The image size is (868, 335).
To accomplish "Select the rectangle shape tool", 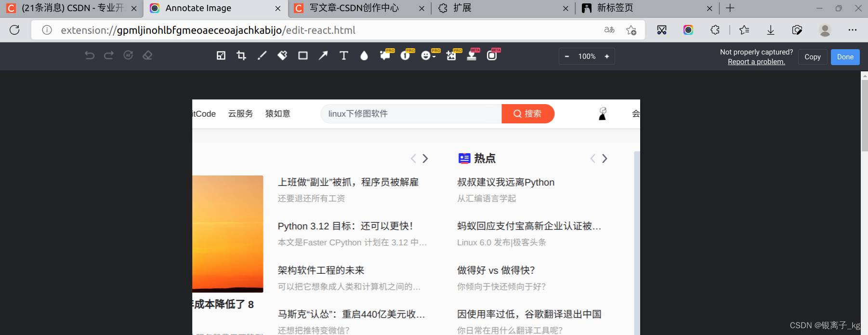I will point(303,55).
